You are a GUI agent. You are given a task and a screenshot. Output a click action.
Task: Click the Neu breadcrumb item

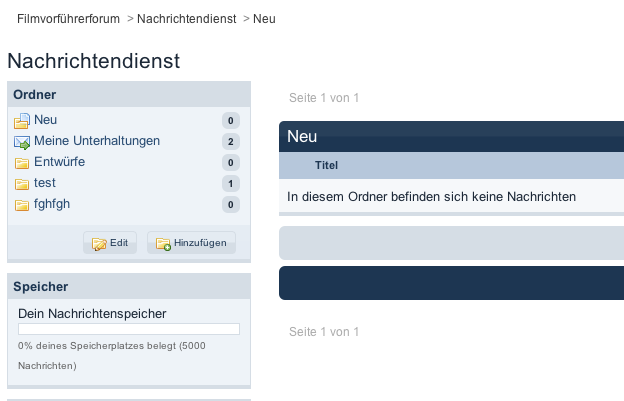click(x=264, y=19)
